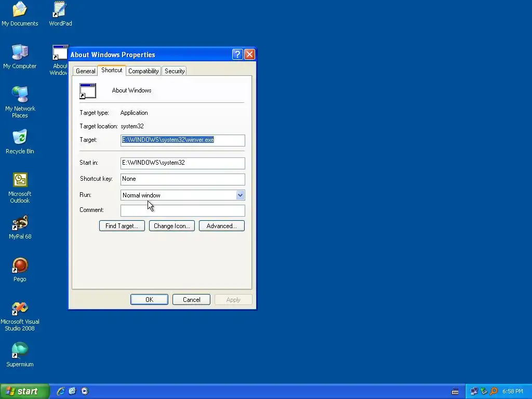Click the on-screen keyboard taskbar icon
The width and height of the screenshot is (532, 399).
point(455,392)
